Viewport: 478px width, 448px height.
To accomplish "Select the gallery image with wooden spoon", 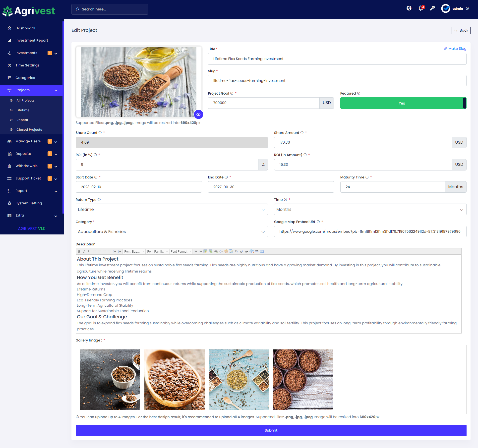I will coord(174,380).
